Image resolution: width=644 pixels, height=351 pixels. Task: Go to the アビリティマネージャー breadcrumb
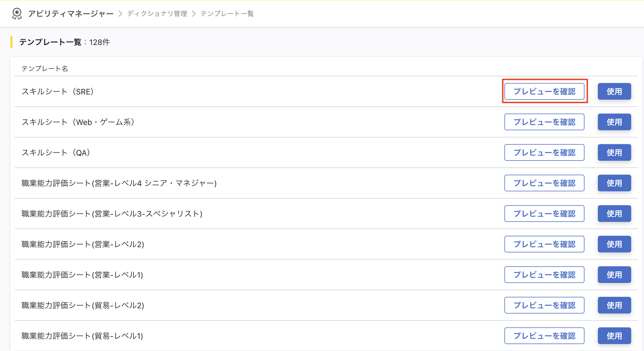[x=71, y=14]
